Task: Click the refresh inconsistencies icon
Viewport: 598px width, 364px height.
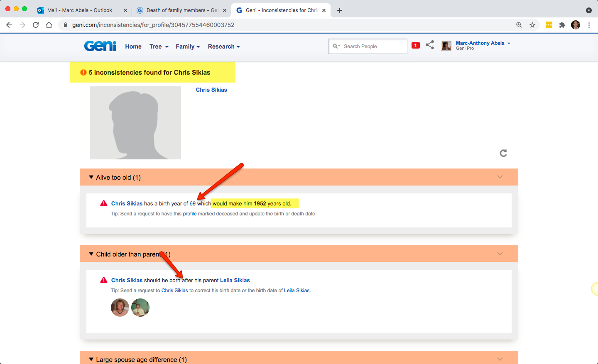Action: (x=503, y=153)
